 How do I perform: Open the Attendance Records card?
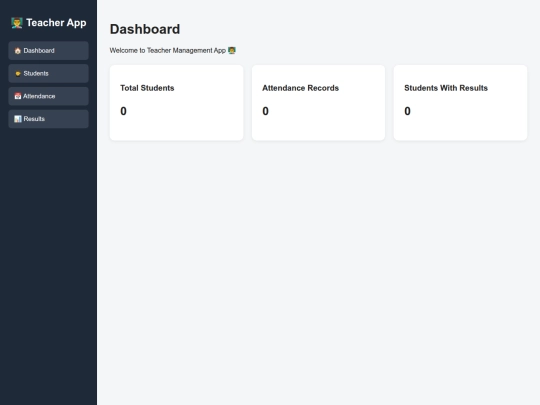coord(319,103)
